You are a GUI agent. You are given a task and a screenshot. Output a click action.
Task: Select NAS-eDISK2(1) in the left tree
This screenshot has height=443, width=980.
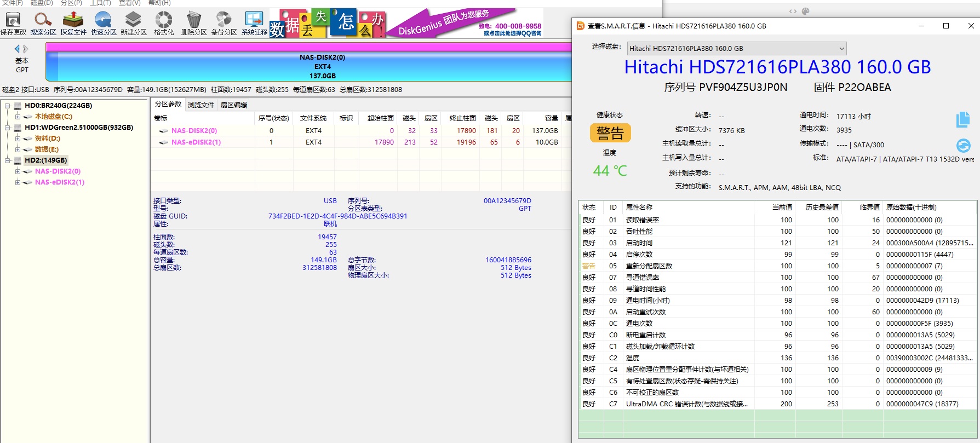(x=60, y=182)
